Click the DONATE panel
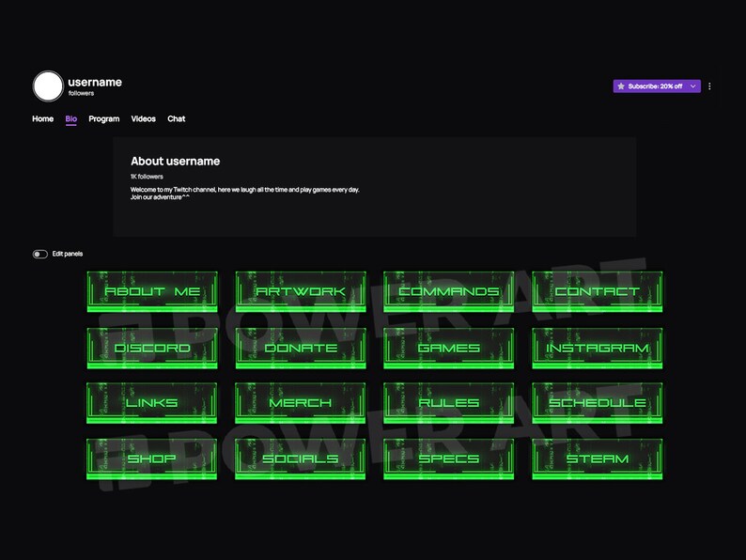This screenshot has height=560, width=746. click(x=301, y=348)
